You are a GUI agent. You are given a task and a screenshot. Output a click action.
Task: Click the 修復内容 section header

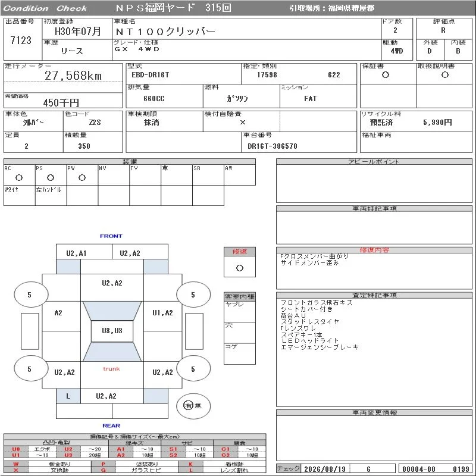pos(374,250)
